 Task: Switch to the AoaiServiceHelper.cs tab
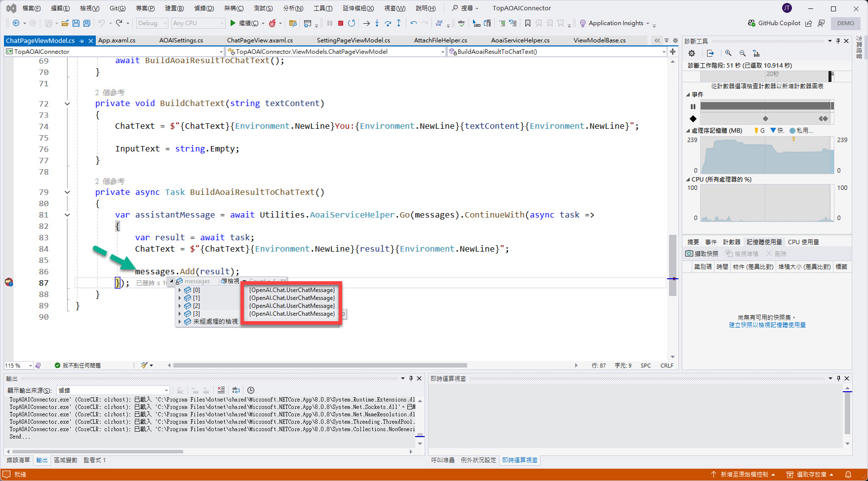[520, 40]
